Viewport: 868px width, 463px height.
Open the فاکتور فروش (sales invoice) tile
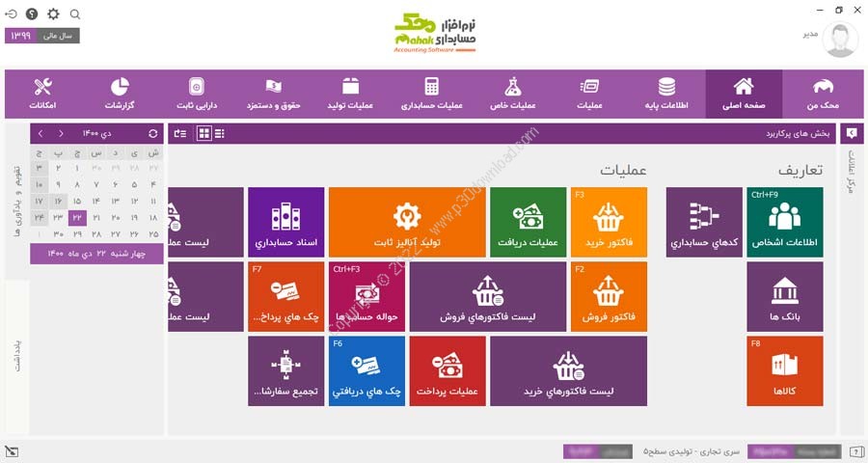point(609,296)
